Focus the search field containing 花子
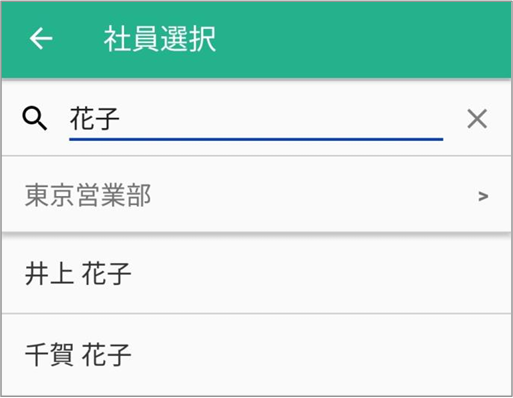 tap(256, 119)
